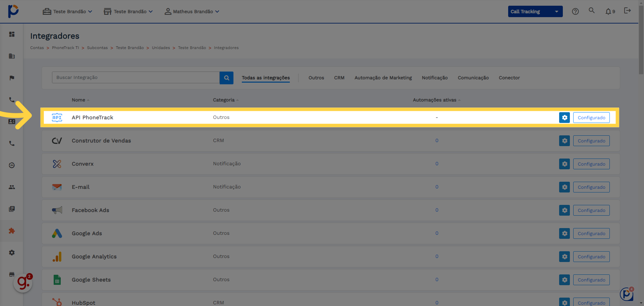644x306 pixels.
Task: Click the Google Sheets logo icon
Action: coord(57,280)
